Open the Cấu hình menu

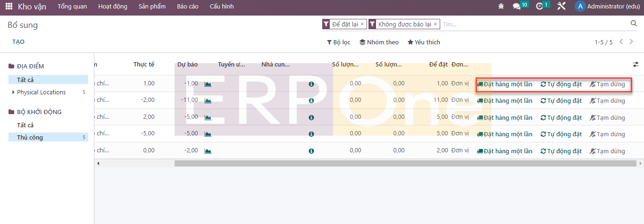221,7
